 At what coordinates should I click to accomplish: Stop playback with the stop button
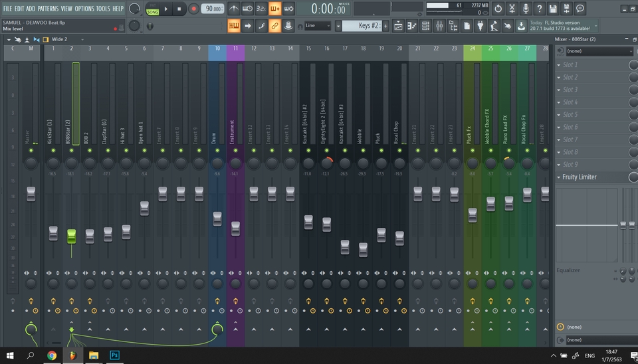coord(179,9)
